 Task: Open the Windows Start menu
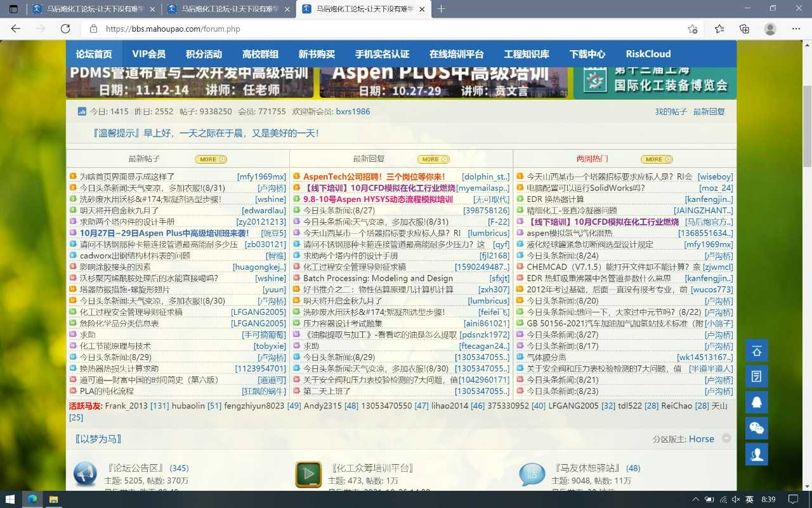(x=10, y=499)
